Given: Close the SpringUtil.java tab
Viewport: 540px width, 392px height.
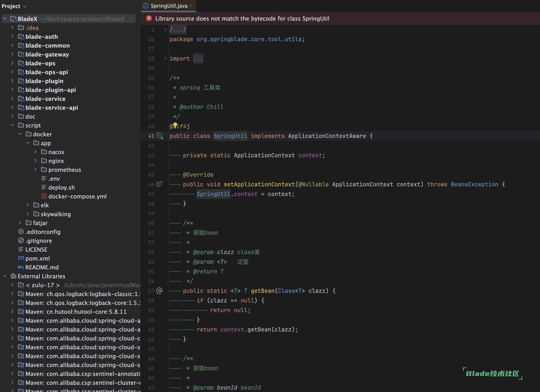Looking at the screenshot, I should [x=191, y=6].
